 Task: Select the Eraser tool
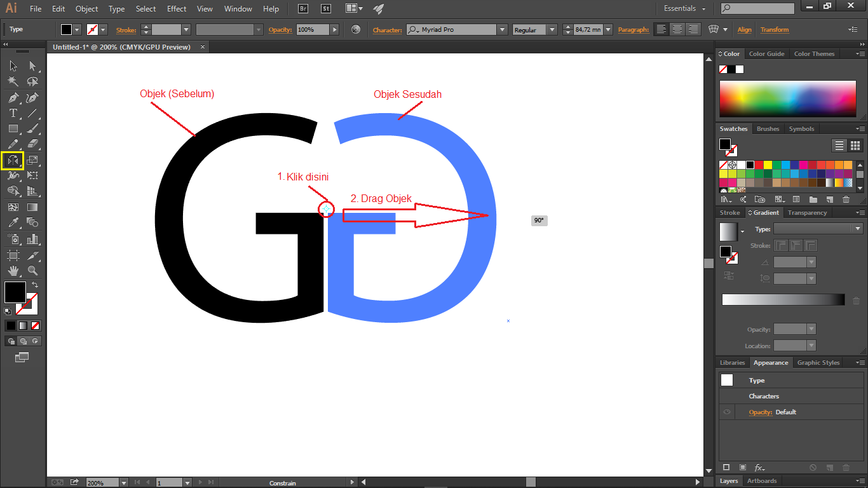[x=32, y=144]
